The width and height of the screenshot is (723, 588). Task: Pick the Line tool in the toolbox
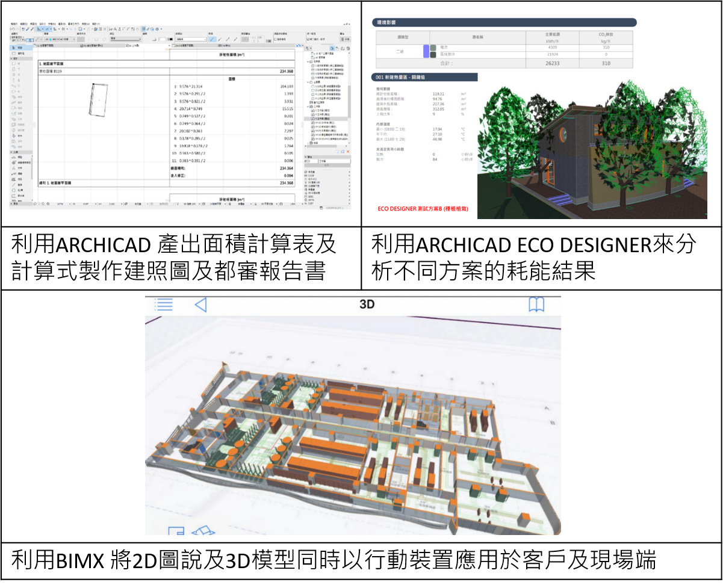click(14, 184)
